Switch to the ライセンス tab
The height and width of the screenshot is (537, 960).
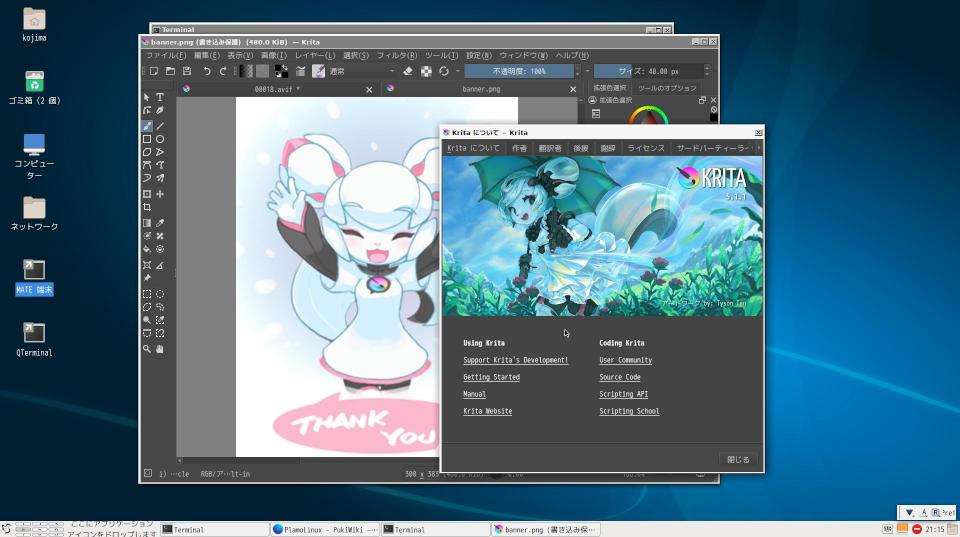pos(645,148)
